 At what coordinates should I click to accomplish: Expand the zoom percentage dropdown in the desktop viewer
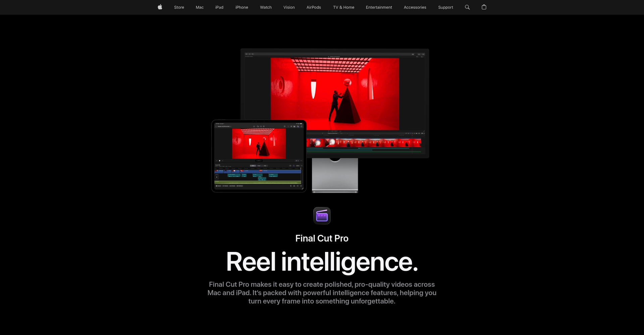pos(418,57)
